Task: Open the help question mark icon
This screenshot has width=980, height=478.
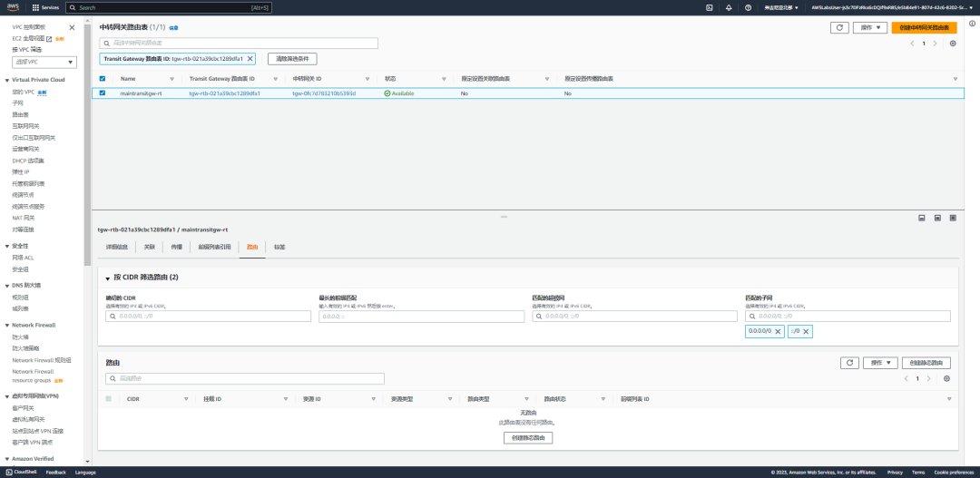Action: [748, 7]
